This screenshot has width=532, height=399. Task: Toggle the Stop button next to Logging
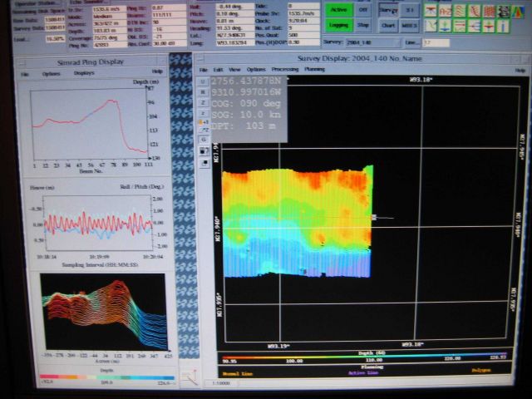click(363, 26)
